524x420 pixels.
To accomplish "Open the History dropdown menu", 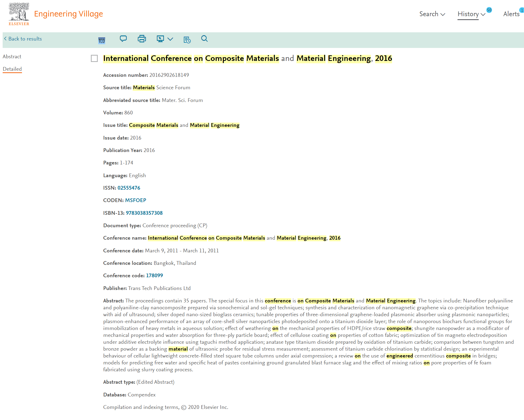I will point(471,14).
